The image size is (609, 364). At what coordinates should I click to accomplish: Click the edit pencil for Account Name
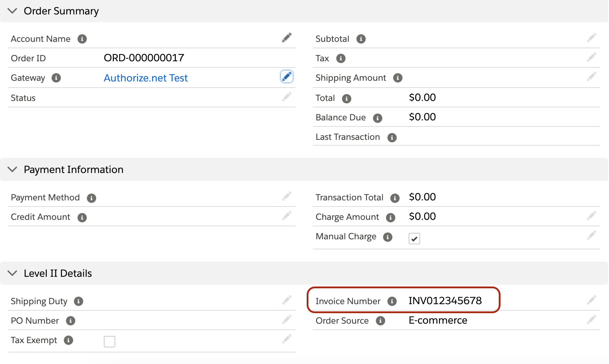pos(286,38)
